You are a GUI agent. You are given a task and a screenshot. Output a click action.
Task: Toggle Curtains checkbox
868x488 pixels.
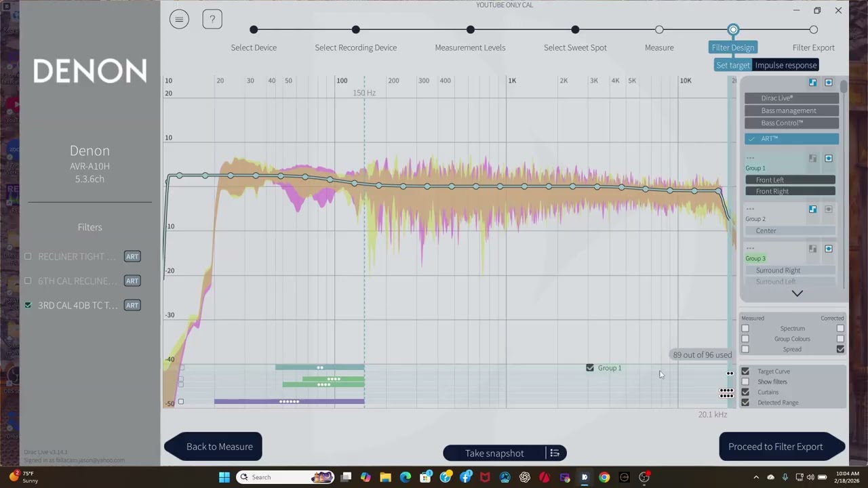click(x=745, y=392)
